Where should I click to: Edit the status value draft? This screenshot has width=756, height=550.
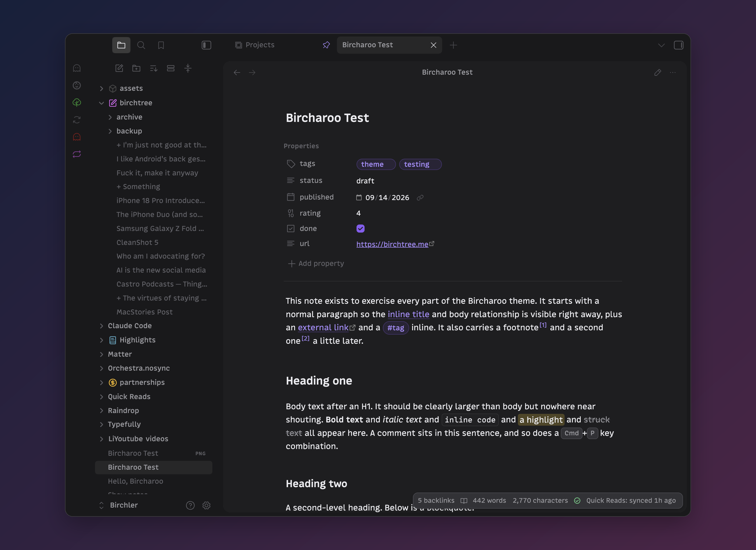click(365, 181)
